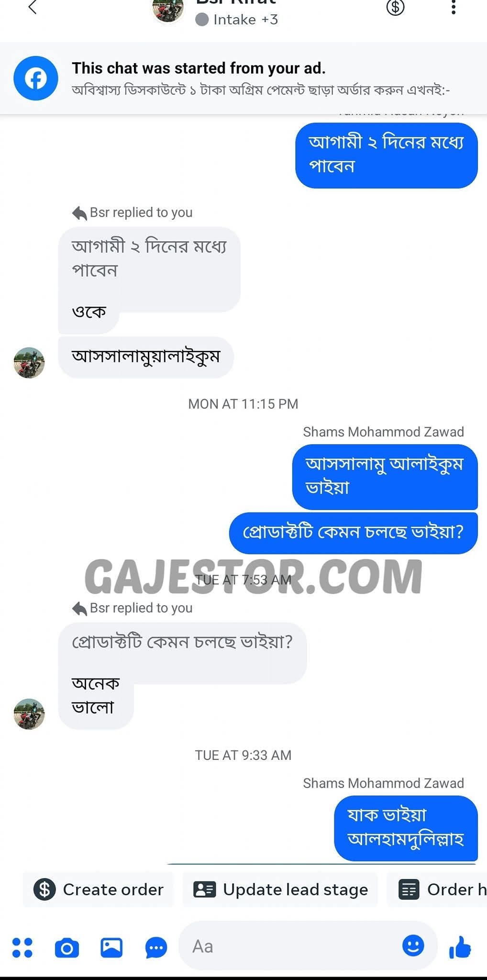Screen dimensions: 487x980
Task: Tap Bsr's avatar beside the greeting message
Action: click(x=29, y=363)
